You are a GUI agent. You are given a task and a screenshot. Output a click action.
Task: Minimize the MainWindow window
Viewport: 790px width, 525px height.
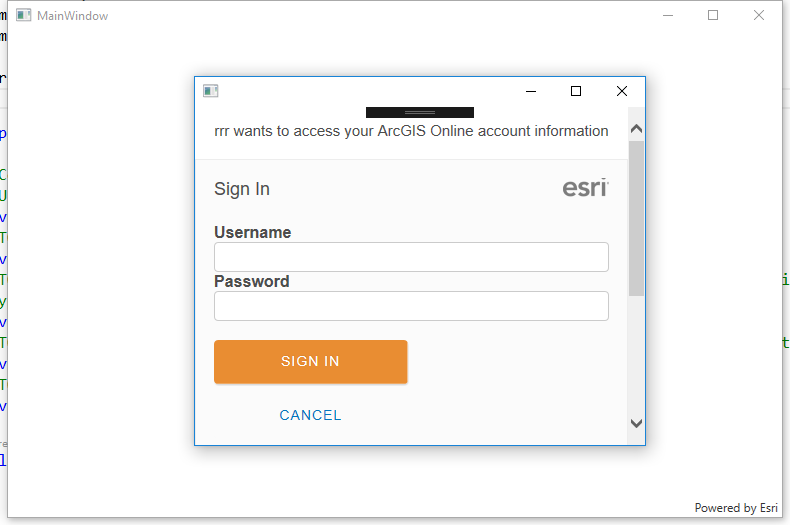point(667,15)
